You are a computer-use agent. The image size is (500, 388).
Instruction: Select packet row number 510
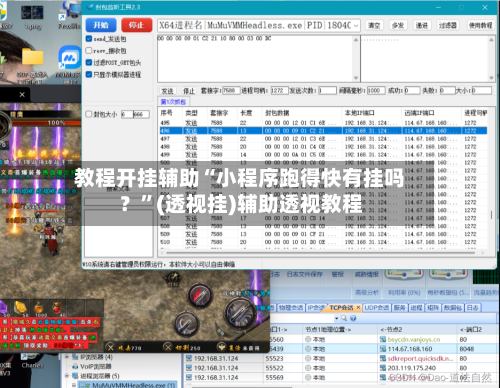click(323, 242)
